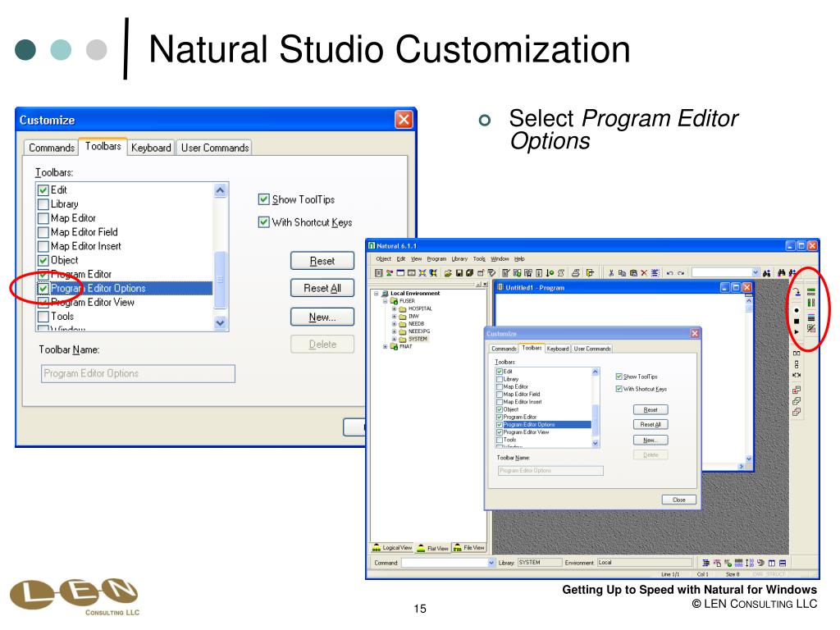Open the Program menu in Natural window
The width and height of the screenshot is (840, 630).
click(436, 258)
